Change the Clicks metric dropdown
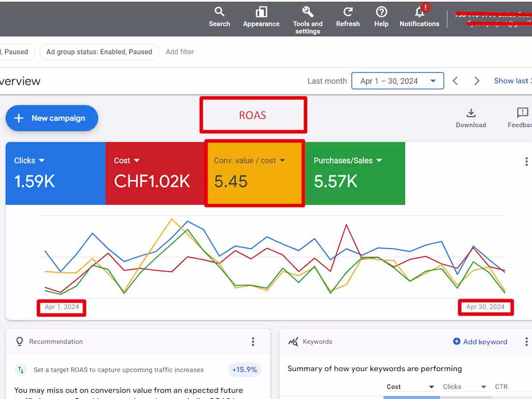 [x=29, y=161]
